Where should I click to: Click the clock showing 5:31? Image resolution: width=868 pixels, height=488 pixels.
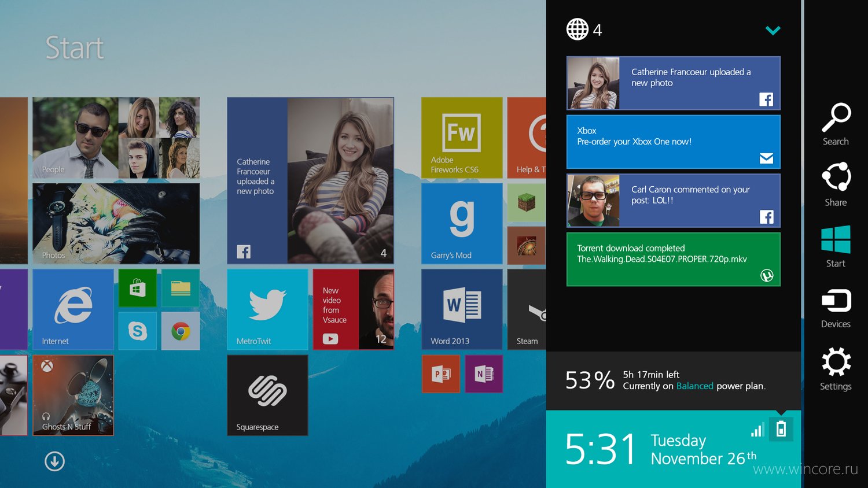(600, 449)
